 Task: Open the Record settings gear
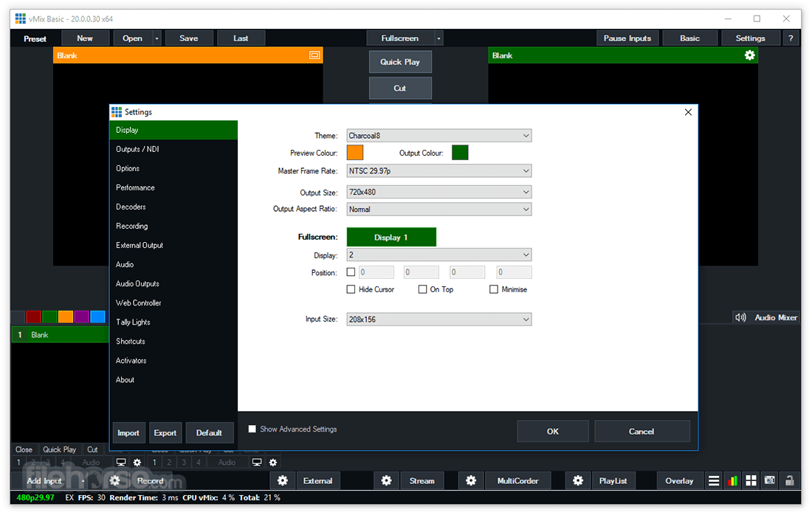[115, 481]
